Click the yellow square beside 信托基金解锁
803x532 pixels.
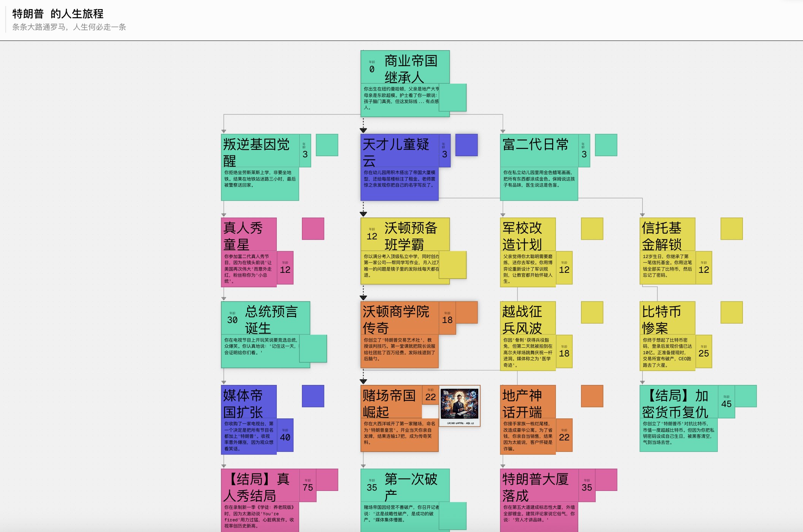click(x=732, y=228)
